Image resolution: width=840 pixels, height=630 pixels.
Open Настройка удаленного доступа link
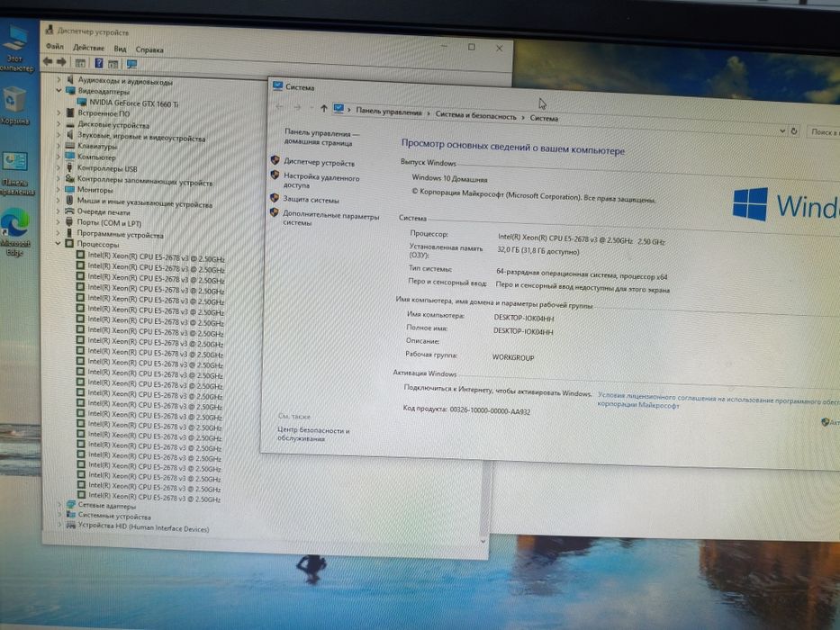[321, 181]
